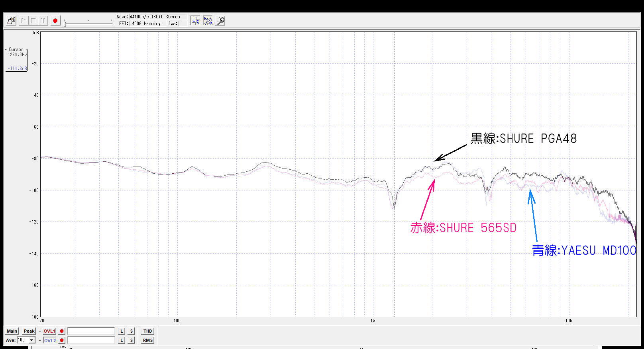Open settings via the wrench icon
The height and width of the screenshot is (349, 644).
[x=220, y=21]
